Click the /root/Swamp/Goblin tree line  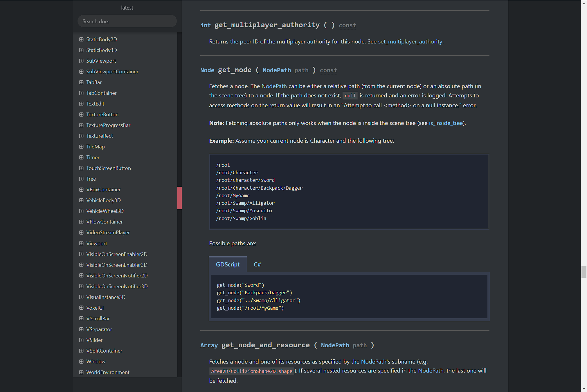pyautogui.click(x=241, y=218)
